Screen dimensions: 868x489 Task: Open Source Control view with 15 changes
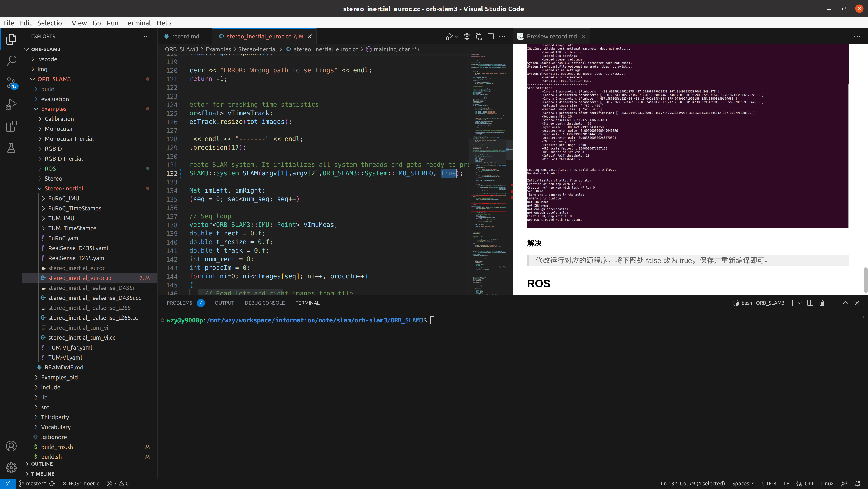tap(11, 83)
